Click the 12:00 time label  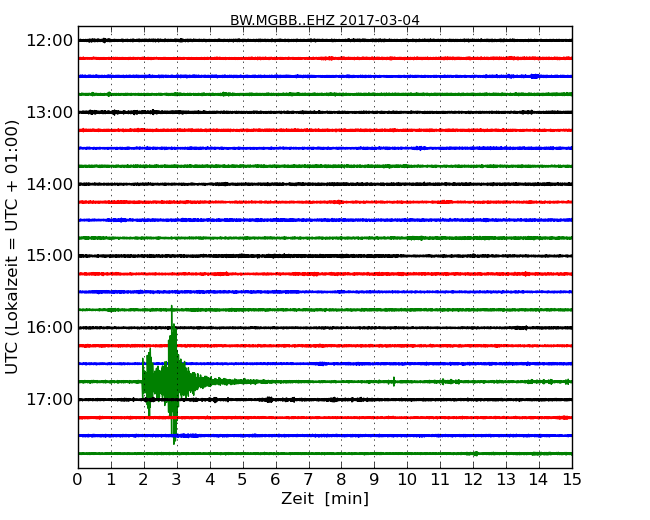(49, 41)
